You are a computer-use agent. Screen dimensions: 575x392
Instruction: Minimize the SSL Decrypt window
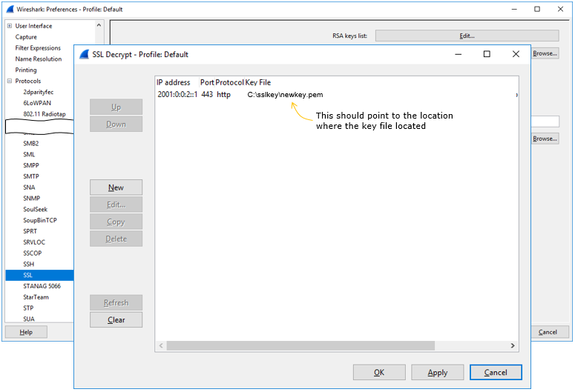(x=458, y=54)
